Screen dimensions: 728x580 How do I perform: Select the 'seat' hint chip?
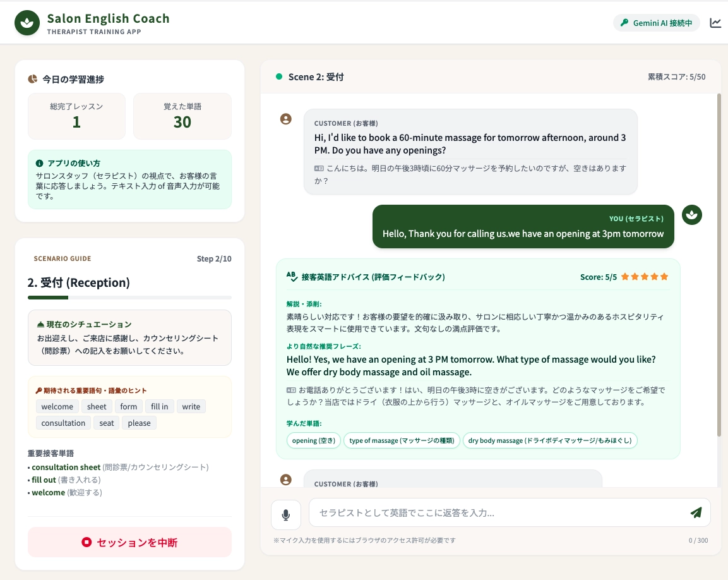pyautogui.click(x=106, y=423)
